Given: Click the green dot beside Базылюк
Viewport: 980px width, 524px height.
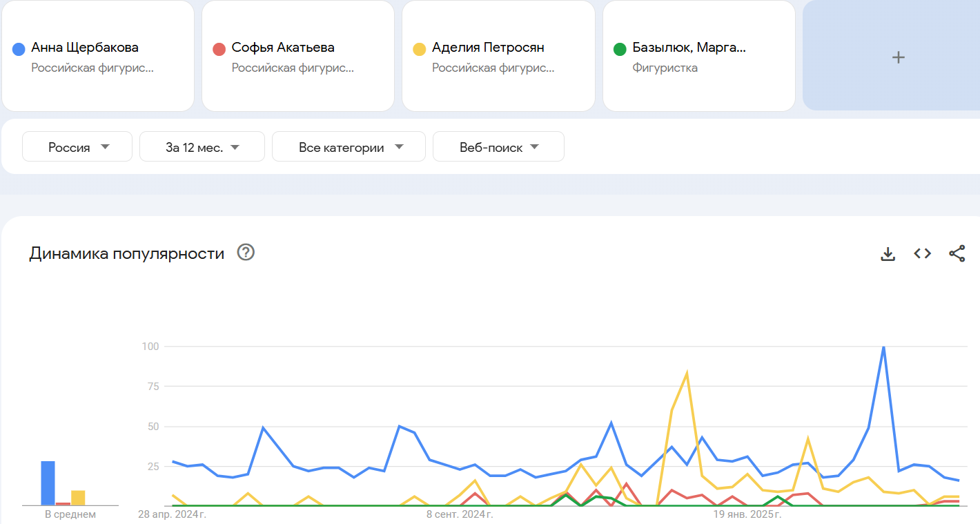Looking at the screenshot, I should [x=620, y=49].
